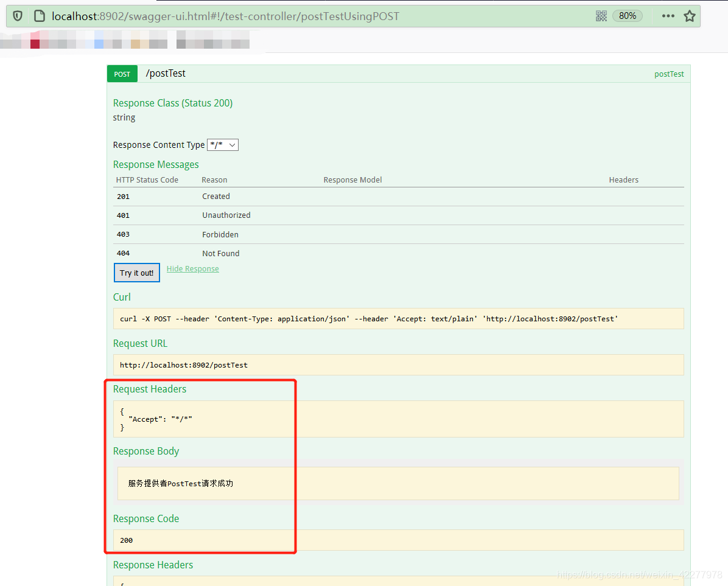This screenshot has width=728, height=586.
Task: Click the response code 200 value
Action: point(126,540)
